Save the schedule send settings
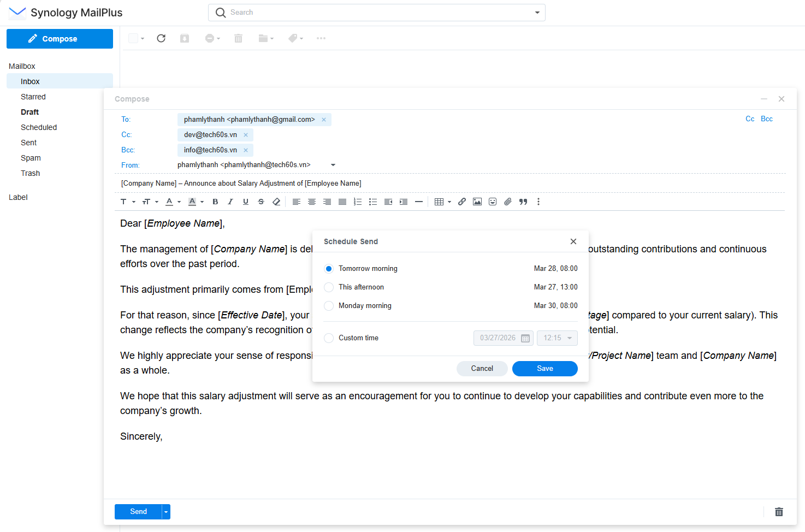805x532 pixels. pos(544,369)
